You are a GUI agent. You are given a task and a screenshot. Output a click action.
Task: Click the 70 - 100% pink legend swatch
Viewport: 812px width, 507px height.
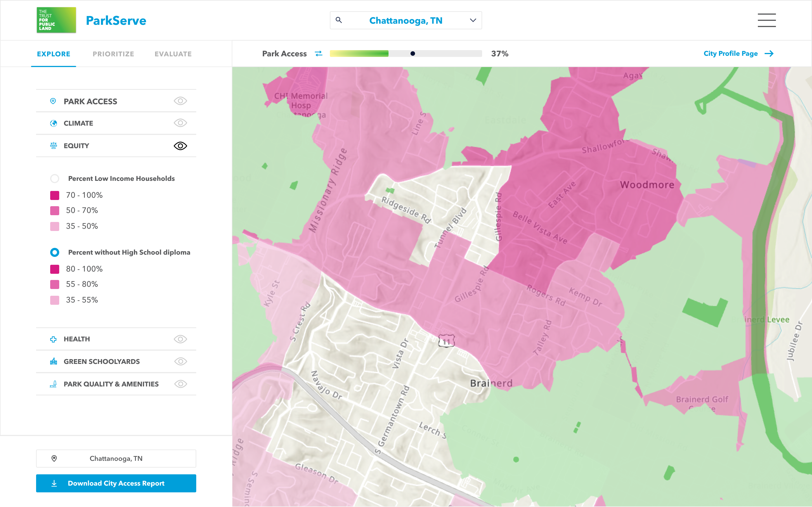tap(55, 195)
